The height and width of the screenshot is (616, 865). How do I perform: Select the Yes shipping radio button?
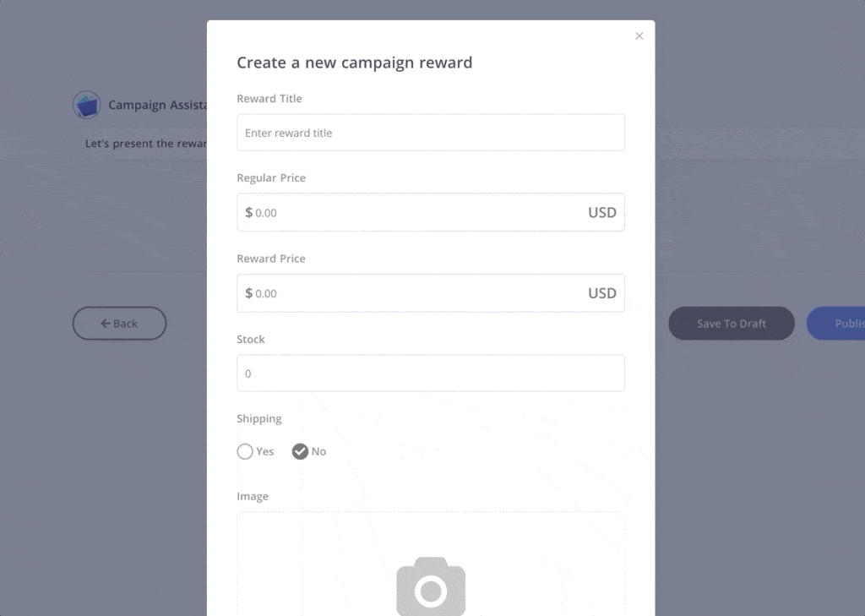[245, 451]
